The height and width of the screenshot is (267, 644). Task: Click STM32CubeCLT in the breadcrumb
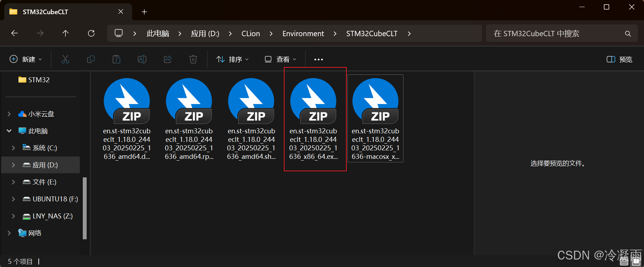click(372, 34)
